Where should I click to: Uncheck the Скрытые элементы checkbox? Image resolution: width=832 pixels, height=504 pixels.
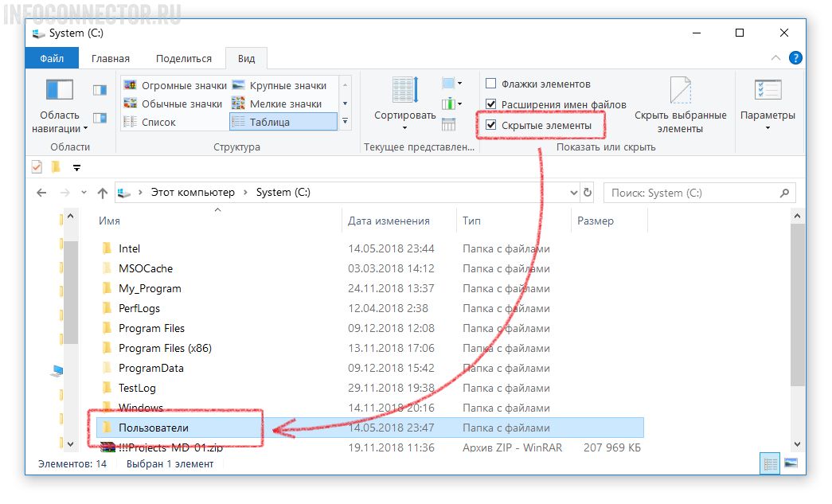[x=491, y=125]
